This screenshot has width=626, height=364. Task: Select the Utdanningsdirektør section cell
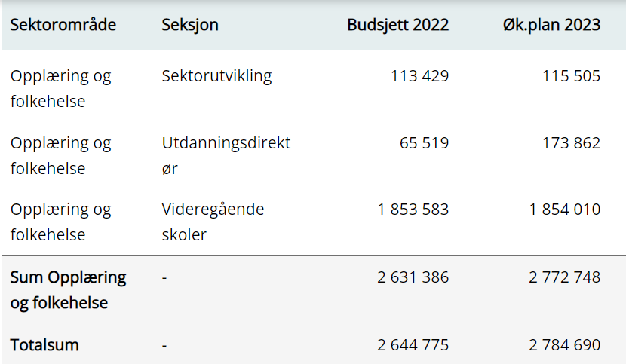226,155
